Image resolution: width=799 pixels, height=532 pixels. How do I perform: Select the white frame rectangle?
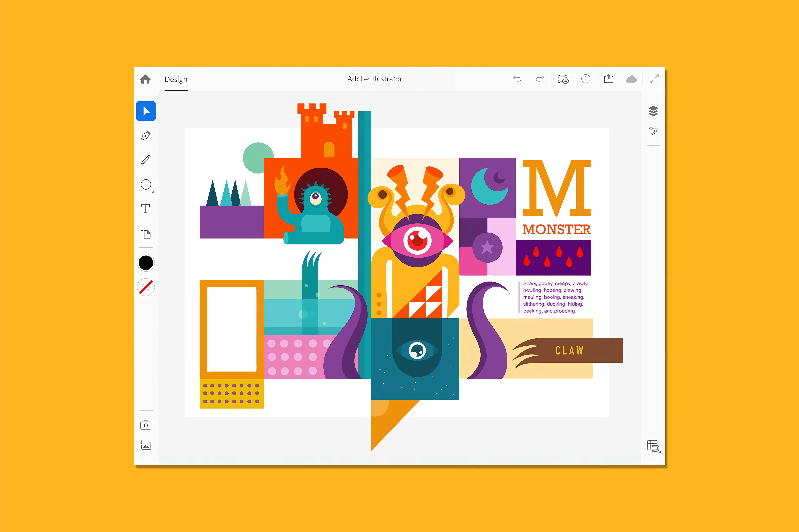point(232,329)
